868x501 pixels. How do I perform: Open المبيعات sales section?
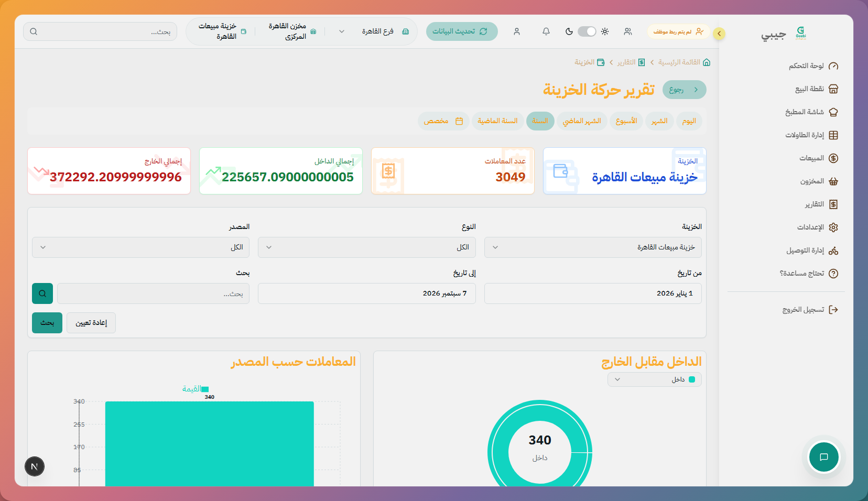pyautogui.click(x=819, y=158)
